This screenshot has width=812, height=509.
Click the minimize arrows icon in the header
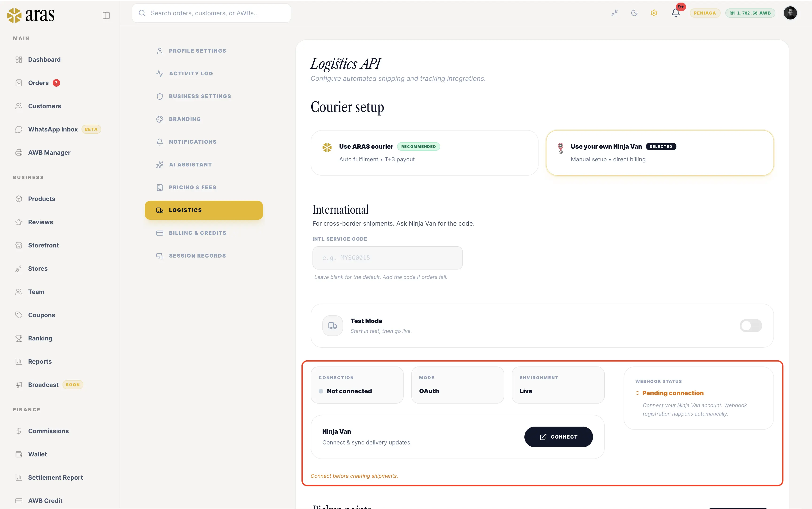615,13
